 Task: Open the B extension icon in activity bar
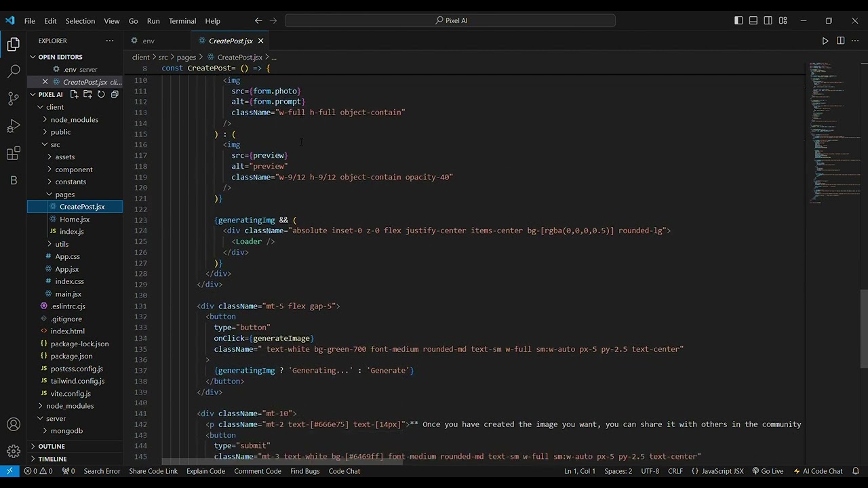tap(14, 180)
